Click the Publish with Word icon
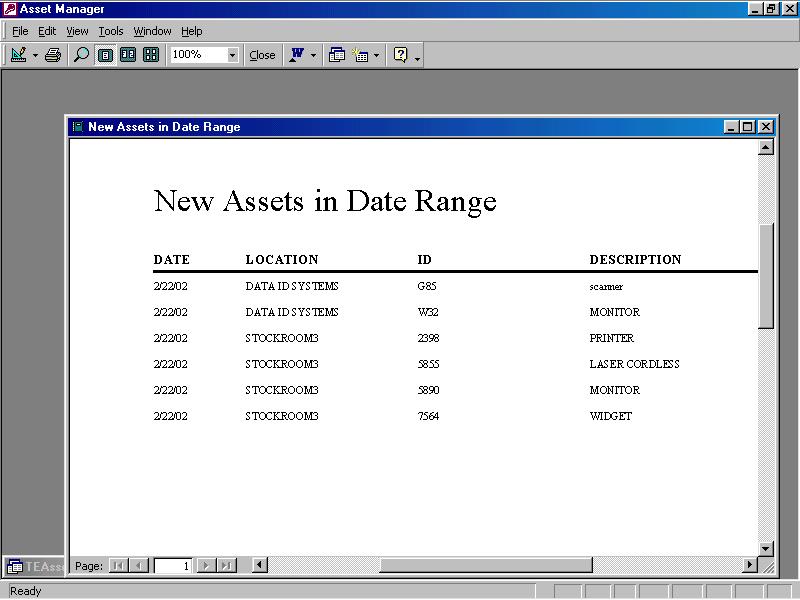This screenshot has height=600, width=800. click(297, 55)
